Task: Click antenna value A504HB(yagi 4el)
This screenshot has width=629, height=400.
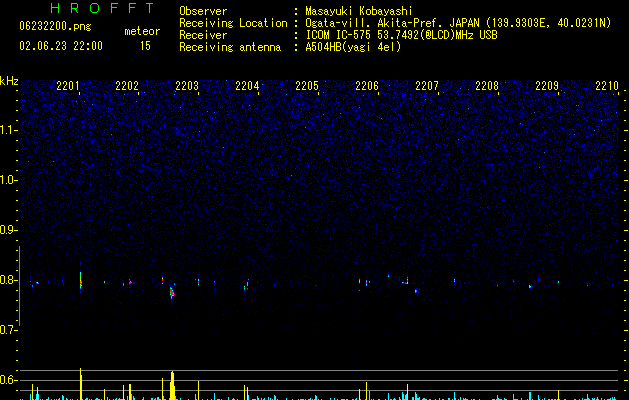Action: point(353,47)
